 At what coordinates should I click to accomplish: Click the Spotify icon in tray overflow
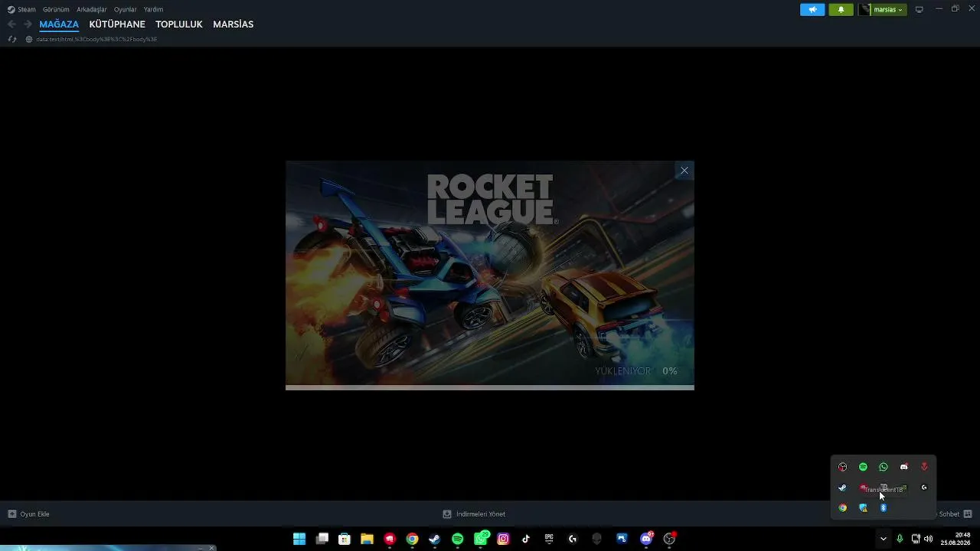click(863, 467)
